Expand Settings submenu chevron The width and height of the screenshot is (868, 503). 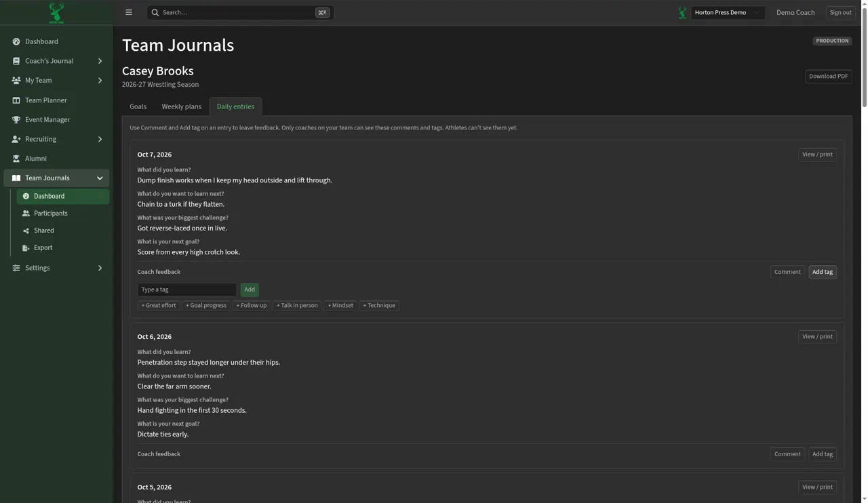tap(100, 268)
